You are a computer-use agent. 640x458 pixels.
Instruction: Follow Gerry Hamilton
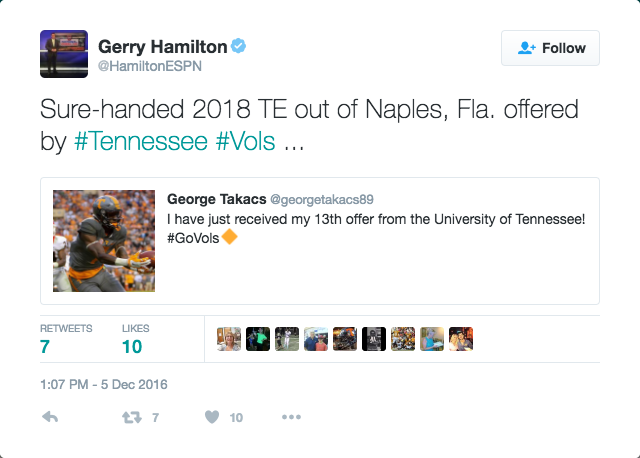[550, 48]
